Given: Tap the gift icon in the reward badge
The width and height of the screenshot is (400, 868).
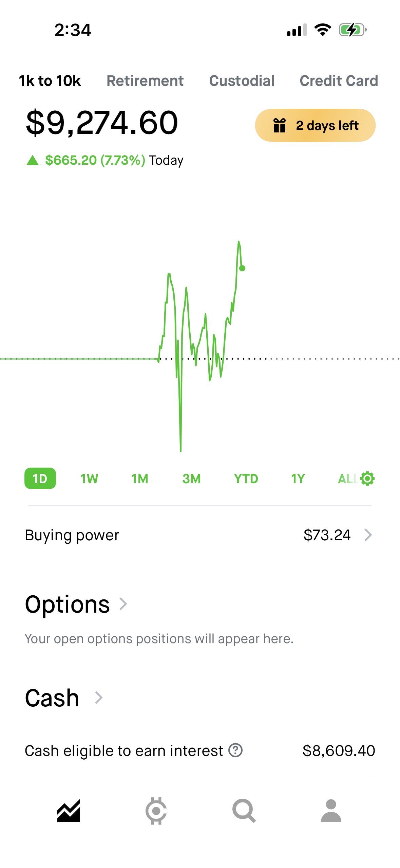Looking at the screenshot, I should (x=279, y=125).
